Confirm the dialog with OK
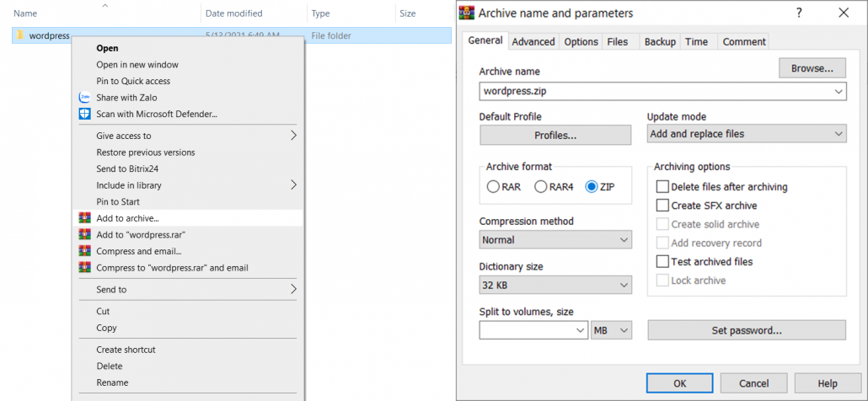Screen dimensions: 868x401 pyautogui.click(x=680, y=383)
